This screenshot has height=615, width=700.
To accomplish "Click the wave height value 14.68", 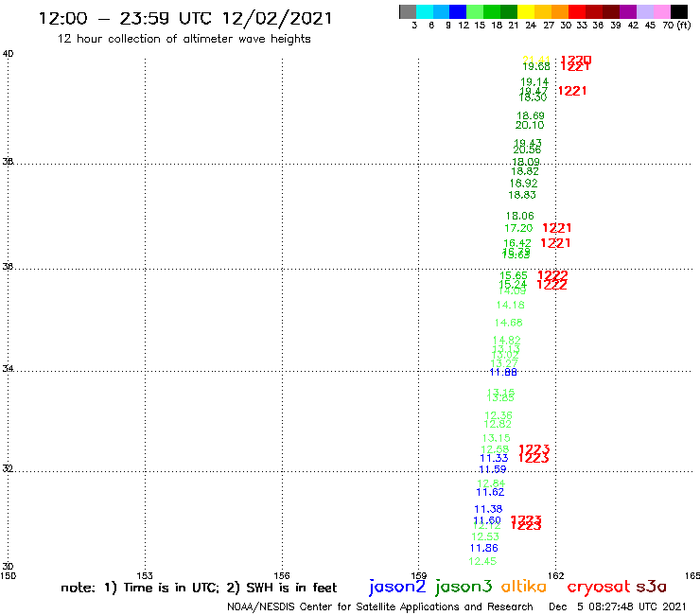I will tap(509, 323).
